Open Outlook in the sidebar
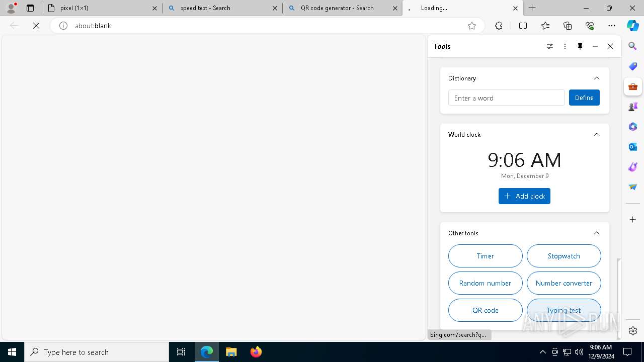 (x=633, y=147)
